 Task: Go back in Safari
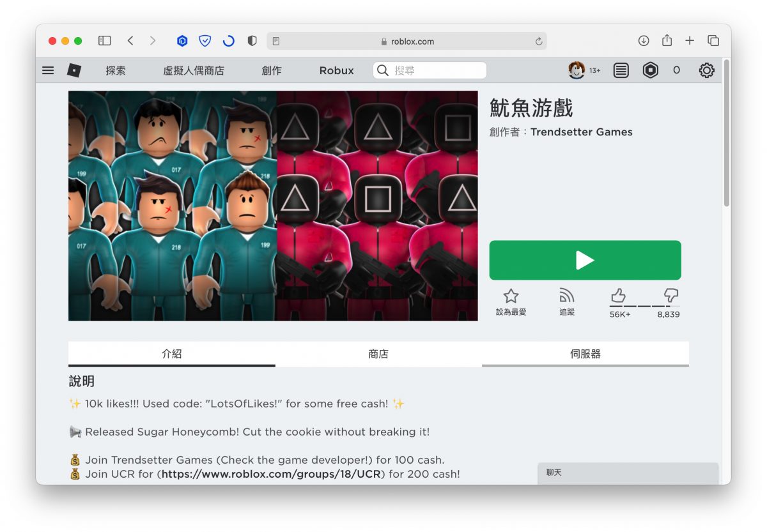click(x=130, y=41)
